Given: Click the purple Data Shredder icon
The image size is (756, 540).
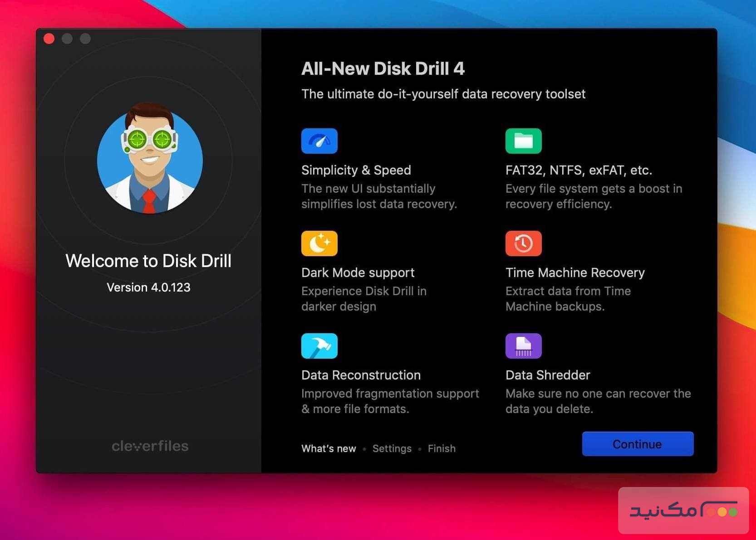Looking at the screenshot, I should click(x=523, y=346).
